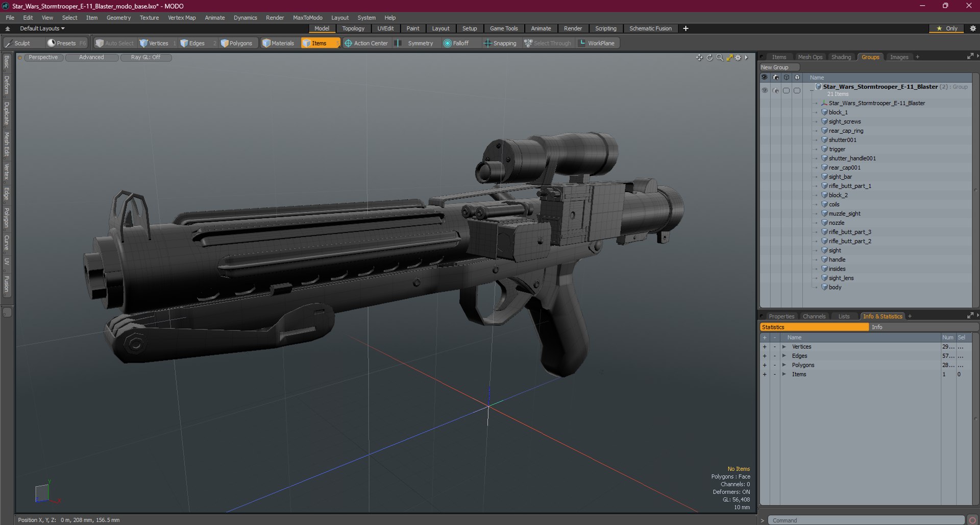The width and height of the screenshot is (980, 525).
Task: Select the shutter_handle001 item in the group list
Action: 852,158
